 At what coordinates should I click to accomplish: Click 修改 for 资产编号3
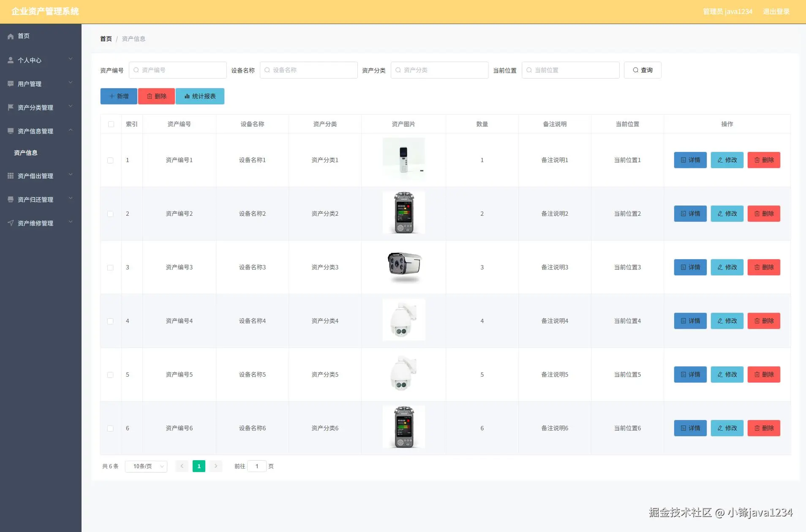click(x=727, y=267)
